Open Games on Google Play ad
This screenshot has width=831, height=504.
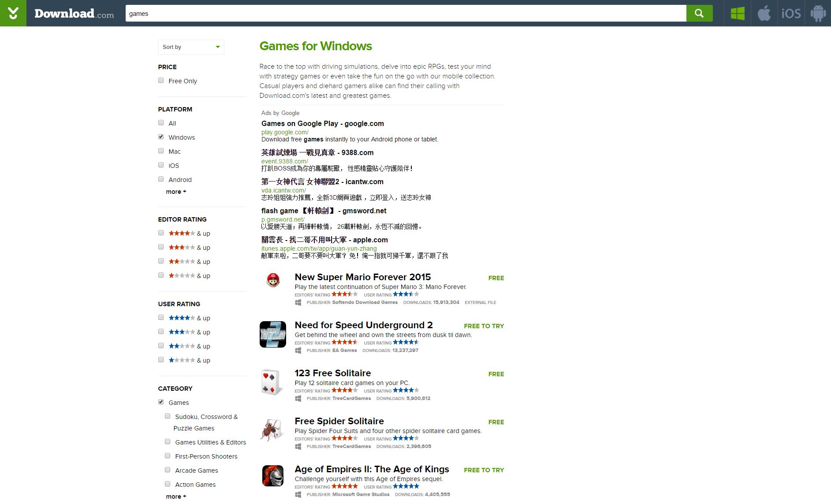click(322, 124)
